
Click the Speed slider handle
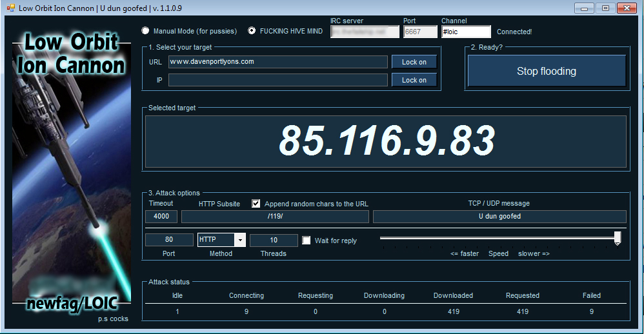pyautogui.click(x=618, y=239)
